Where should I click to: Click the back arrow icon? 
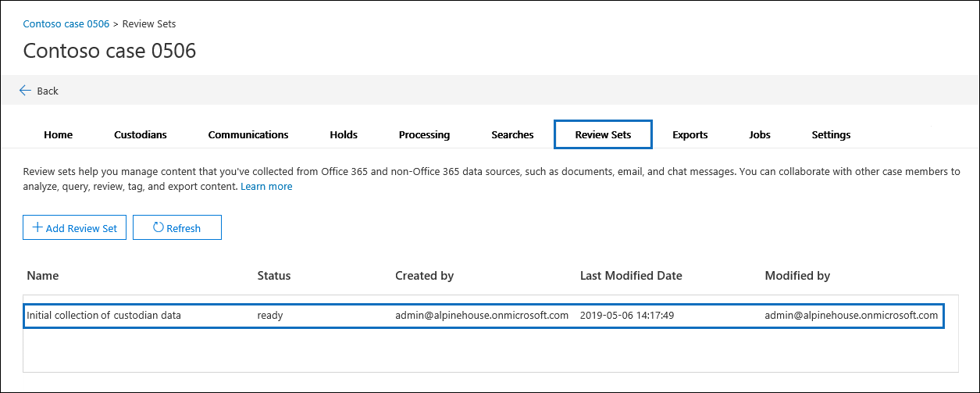(25, 91)
